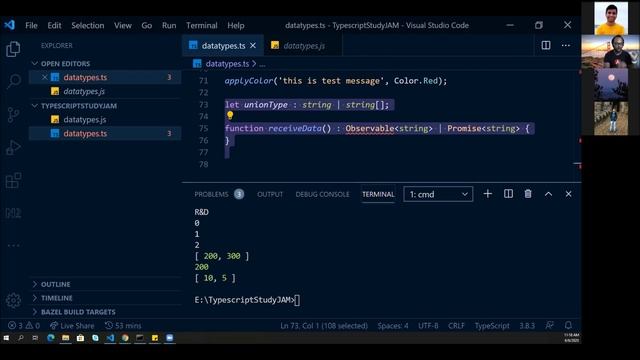Change language mode via TypeScript status item

tap(492, 326)
